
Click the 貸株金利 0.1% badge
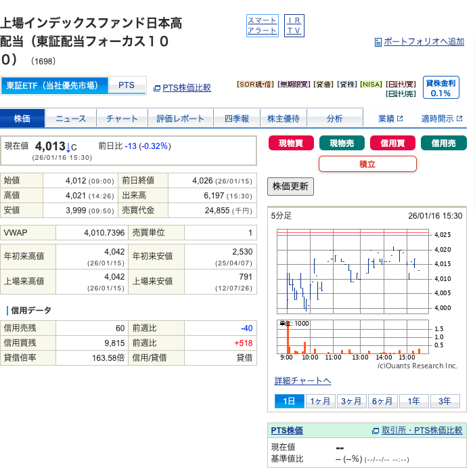[440, 88]
